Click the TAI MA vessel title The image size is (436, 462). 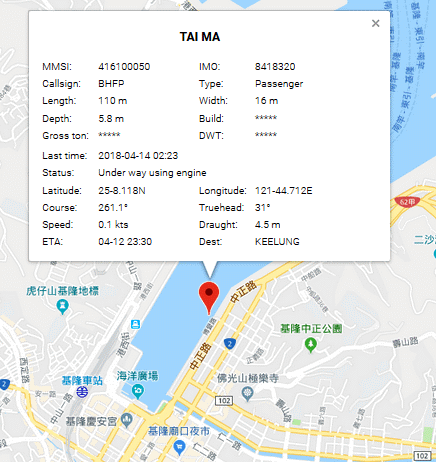click(x=200, y=37)
